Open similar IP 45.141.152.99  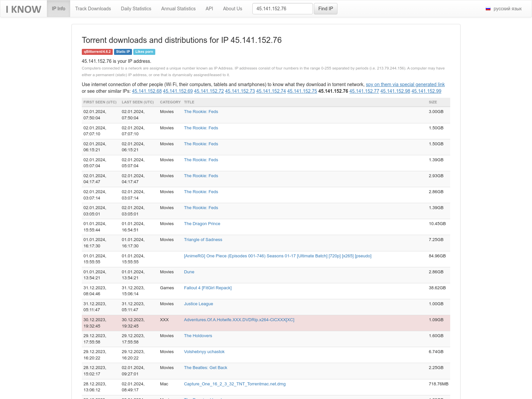(426, 91)
